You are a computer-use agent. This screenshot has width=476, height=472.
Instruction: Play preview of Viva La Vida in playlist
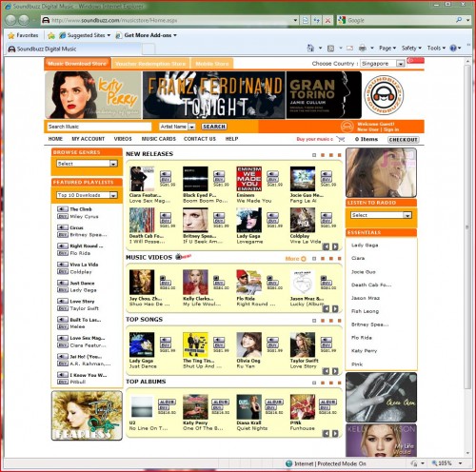coord(62,265)
